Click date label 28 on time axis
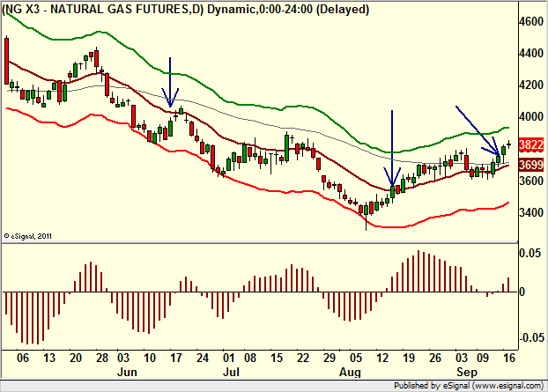548x392 pixels. click(x=102, y=358)
